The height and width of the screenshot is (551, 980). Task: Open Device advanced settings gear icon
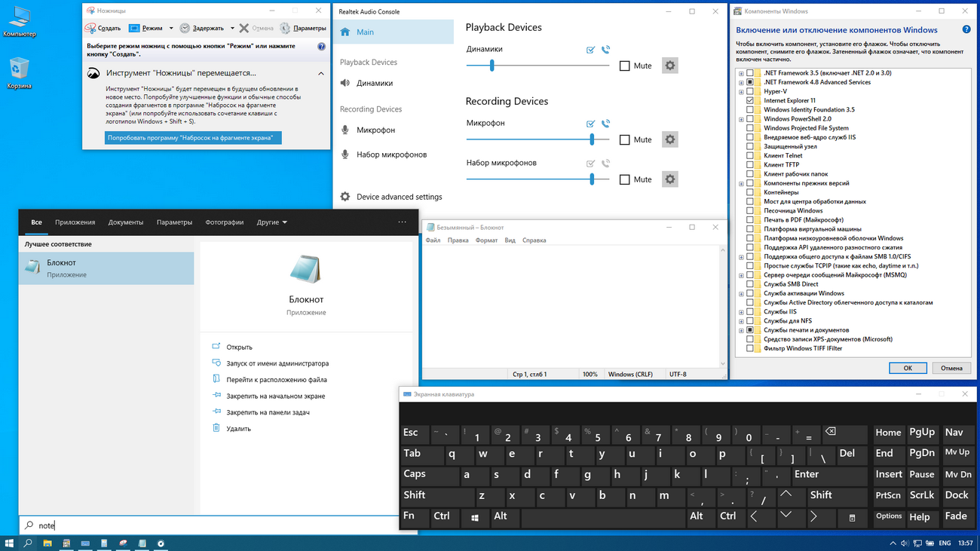(345, 197)
